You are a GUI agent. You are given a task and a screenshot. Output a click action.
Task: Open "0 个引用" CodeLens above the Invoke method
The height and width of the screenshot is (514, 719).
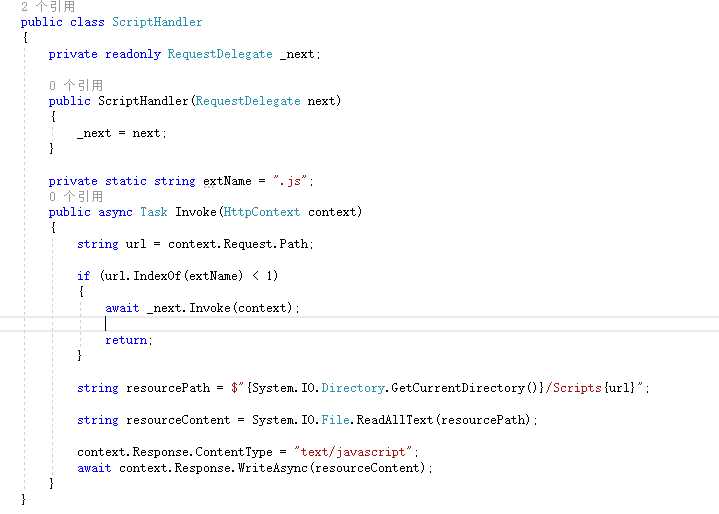point(76,196)
